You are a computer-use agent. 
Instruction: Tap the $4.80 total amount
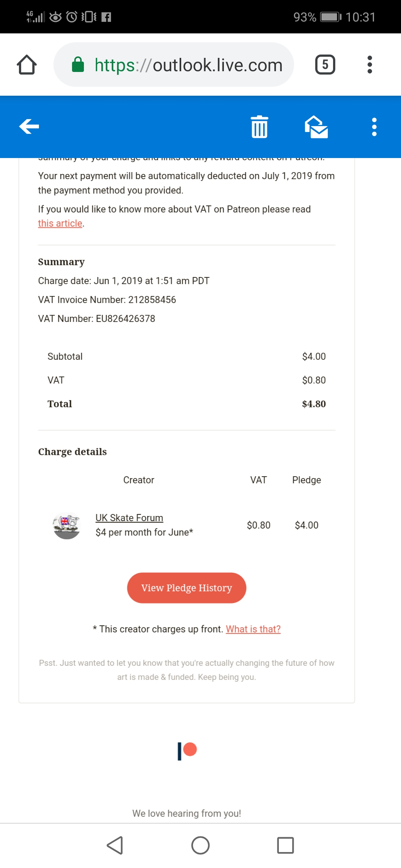(x=314, y=404)
